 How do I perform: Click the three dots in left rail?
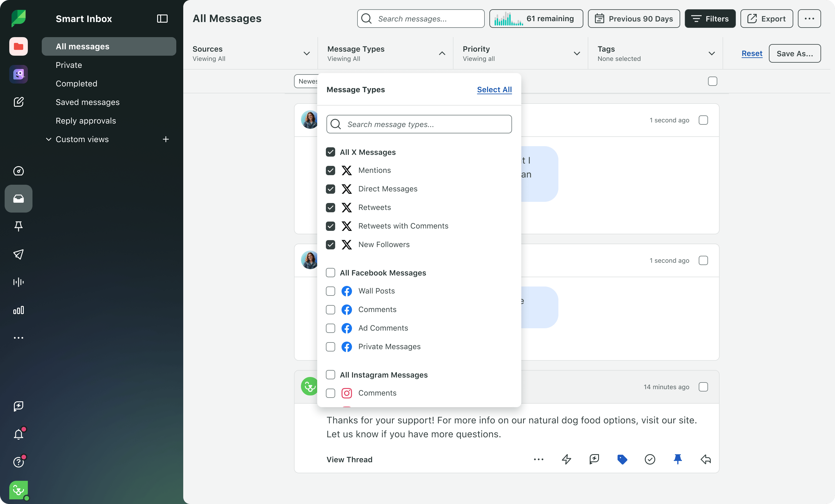click(x=18, y=338)
